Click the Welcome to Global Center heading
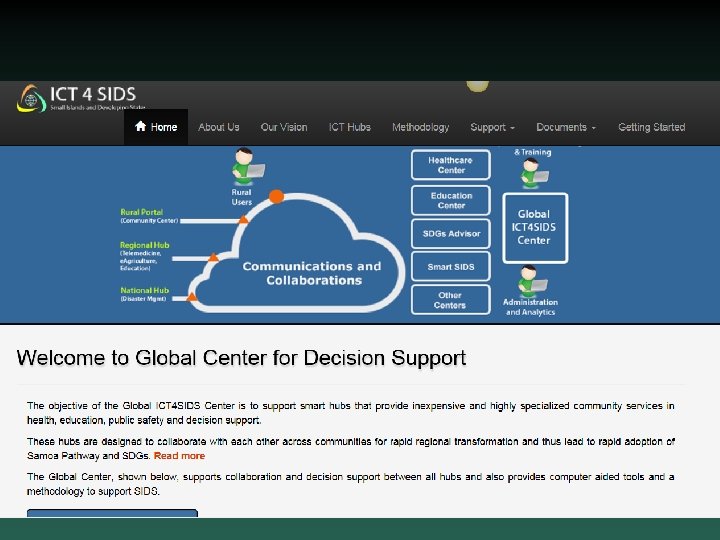 (x=242, y=358)
